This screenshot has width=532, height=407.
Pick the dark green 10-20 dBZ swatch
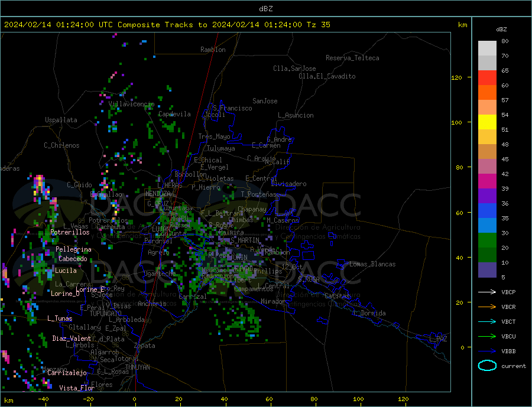pyautogui.click(x=487, y=255)
